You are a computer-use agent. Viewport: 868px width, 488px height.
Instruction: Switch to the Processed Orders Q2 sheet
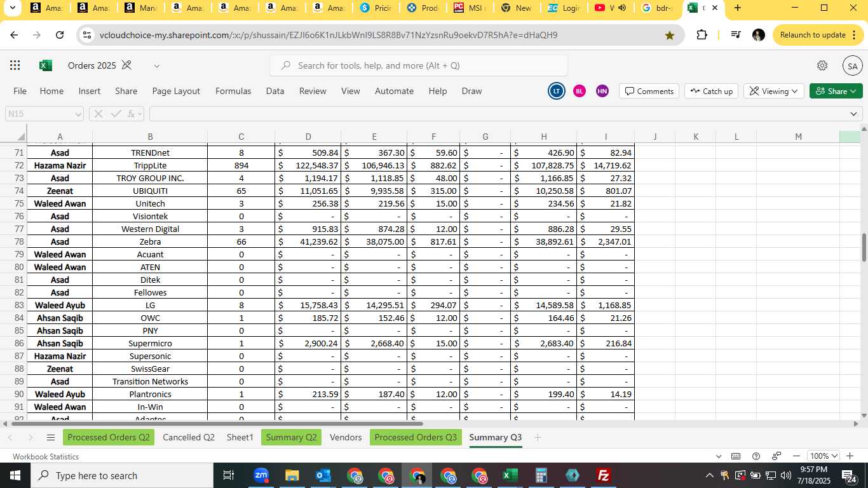point(109,437)
